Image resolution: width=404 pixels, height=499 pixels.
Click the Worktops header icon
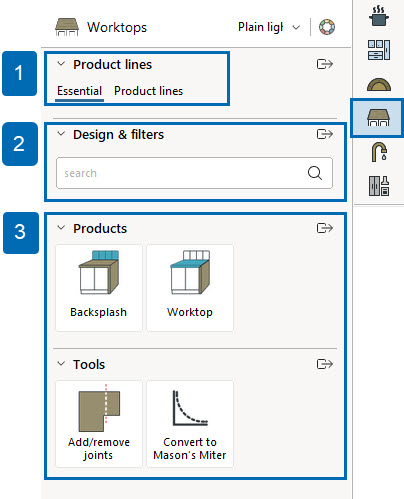pos(67,27)
